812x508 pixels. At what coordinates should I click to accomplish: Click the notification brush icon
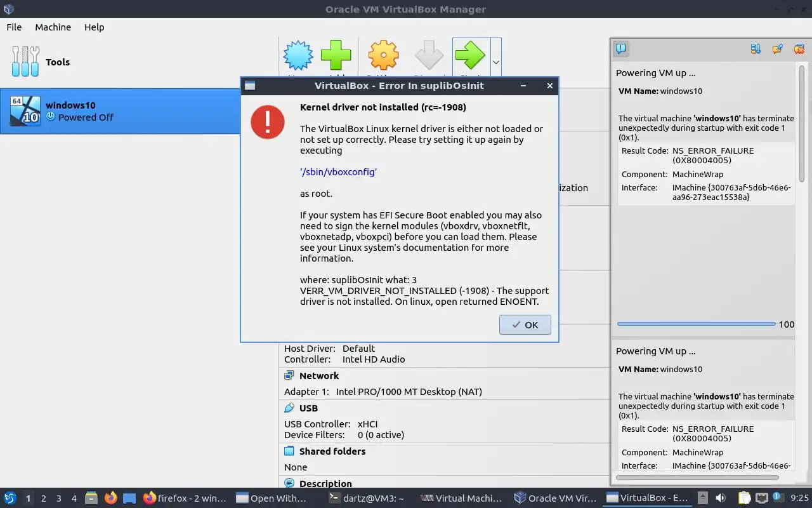pos(777,48)
